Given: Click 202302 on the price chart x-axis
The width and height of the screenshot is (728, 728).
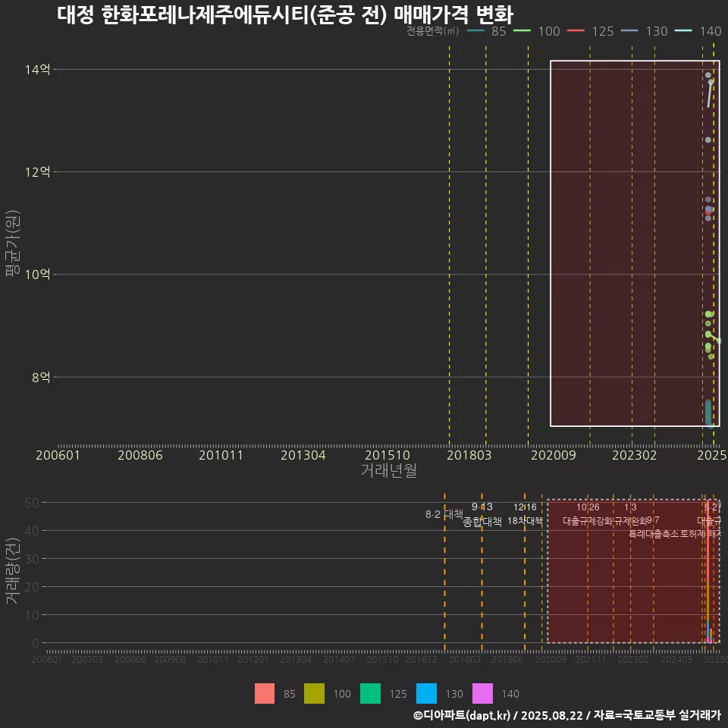Looking at the screenshot, I should point(634,455).
